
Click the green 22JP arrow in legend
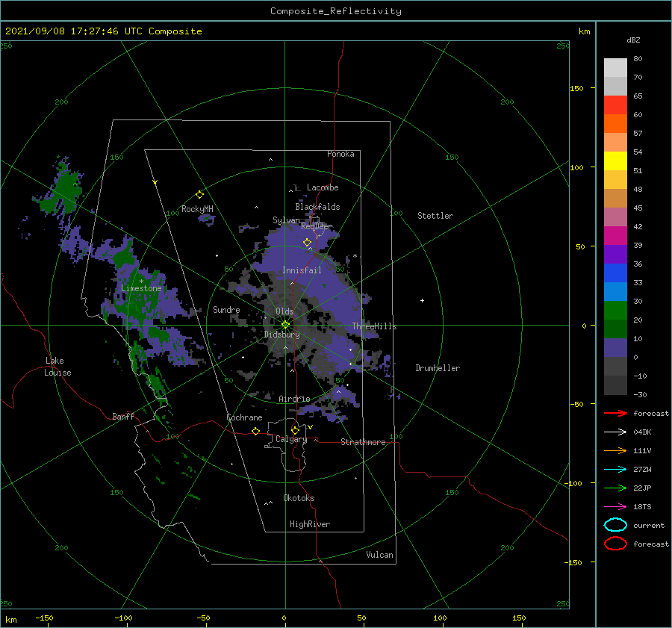tap(615, 488)
